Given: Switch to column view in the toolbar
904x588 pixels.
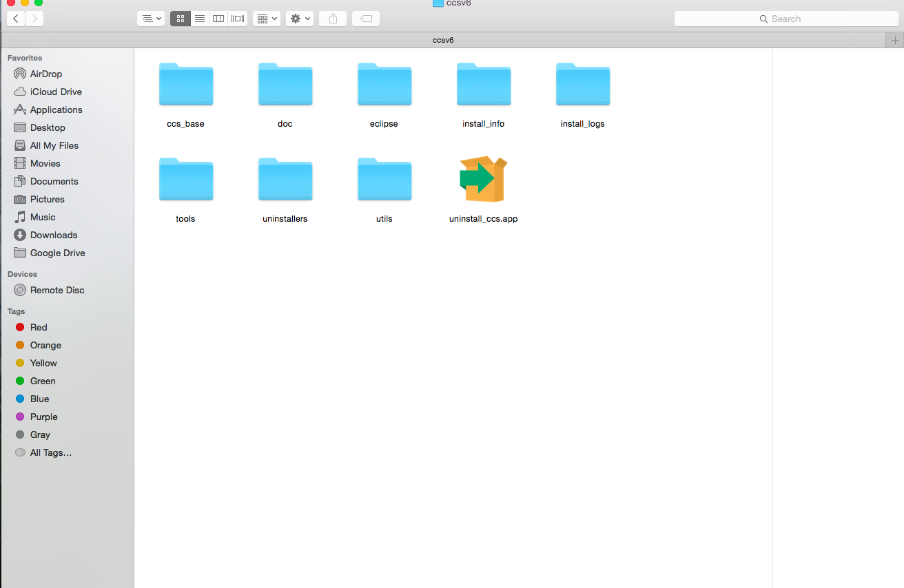Looking at the screenshot, I should coord(218,19).
